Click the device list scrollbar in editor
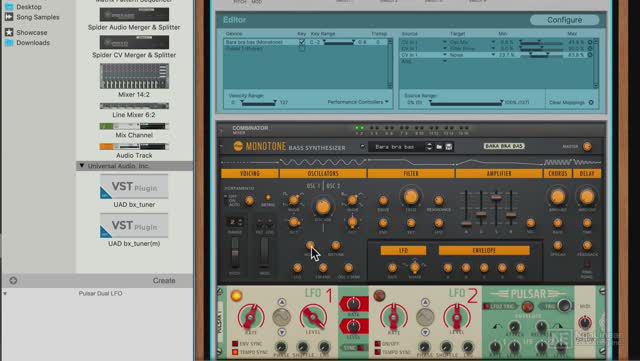Image resolution: width=640 pixels, height=361 pixels. point(390,63)
